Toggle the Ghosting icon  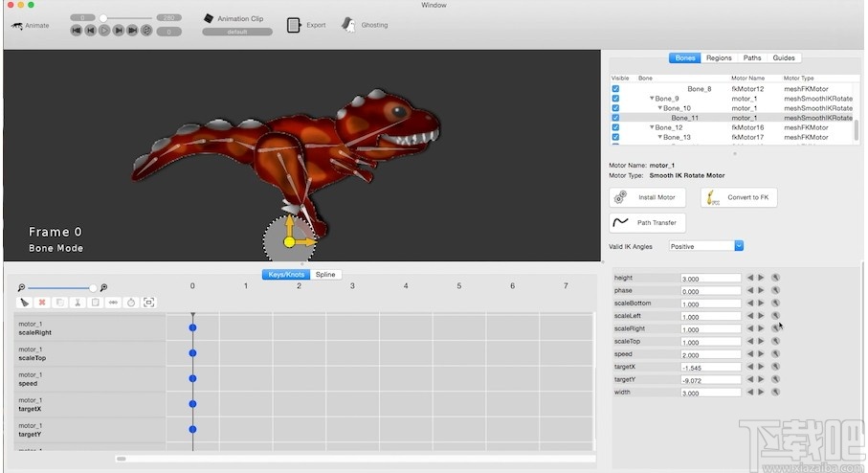point(349,25)
